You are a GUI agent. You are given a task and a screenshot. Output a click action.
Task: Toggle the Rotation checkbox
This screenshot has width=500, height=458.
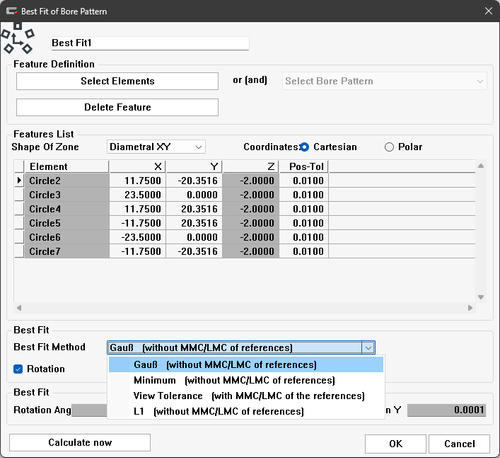click(x=18, y=369)
